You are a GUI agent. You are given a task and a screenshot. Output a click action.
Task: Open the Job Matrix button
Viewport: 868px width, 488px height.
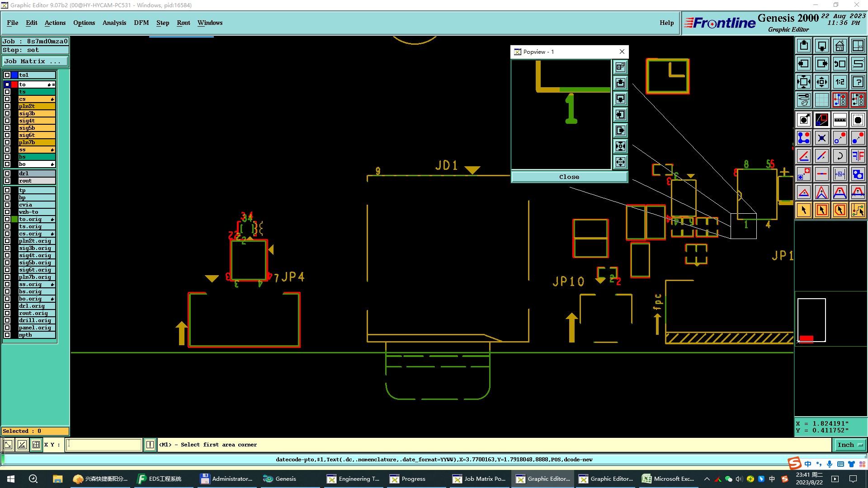pos(35,61)
